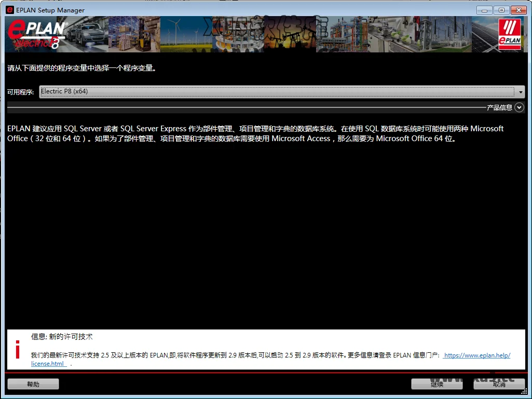
Task: Click the 继续 button to proceed
Action: [x=436, y=384]
